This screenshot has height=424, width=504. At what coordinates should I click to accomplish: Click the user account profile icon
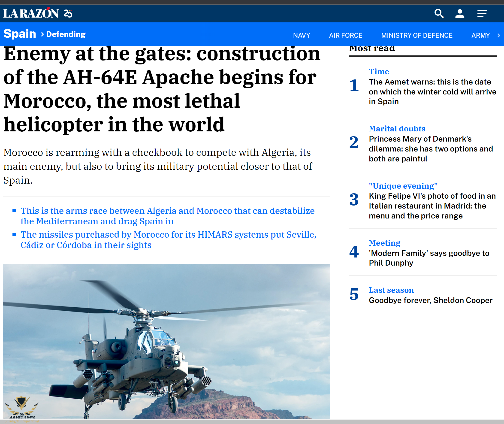(x=459, y=13)
